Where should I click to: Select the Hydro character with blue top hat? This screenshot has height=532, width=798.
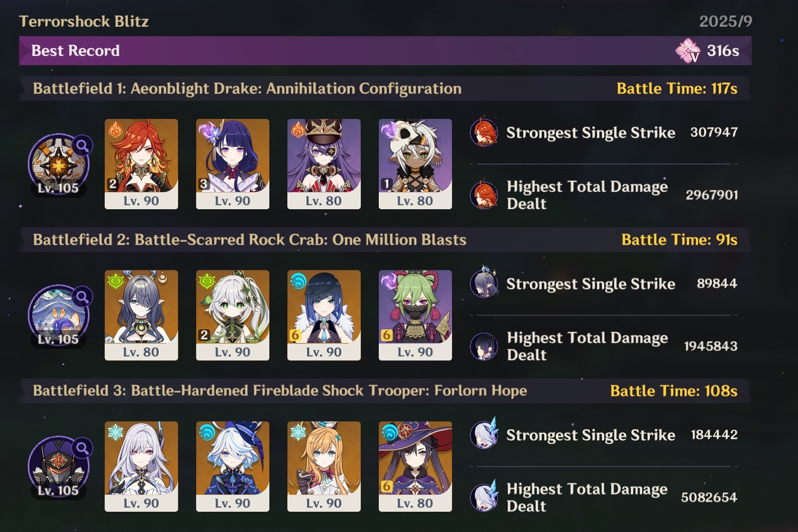click(233, 467)
